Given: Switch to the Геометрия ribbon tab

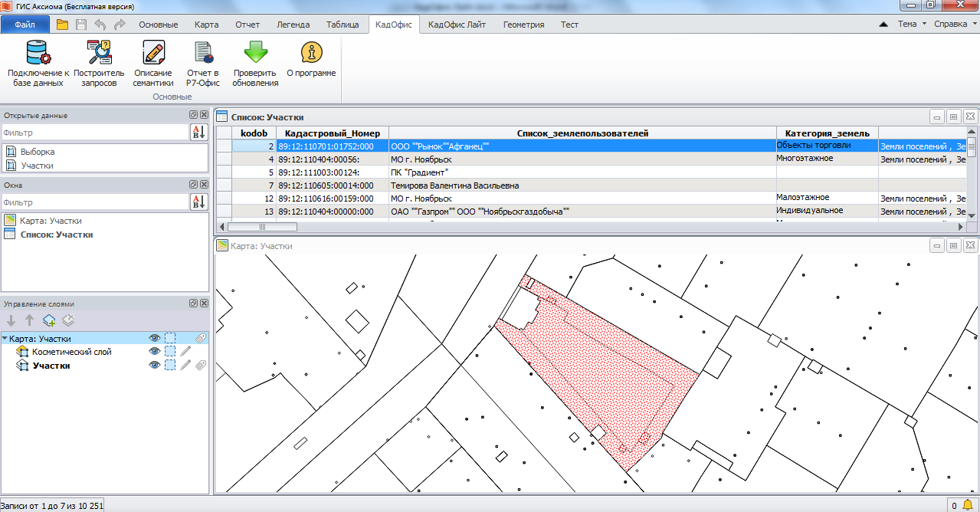Looking at the screenshot, I should click(x=523, y=25).
